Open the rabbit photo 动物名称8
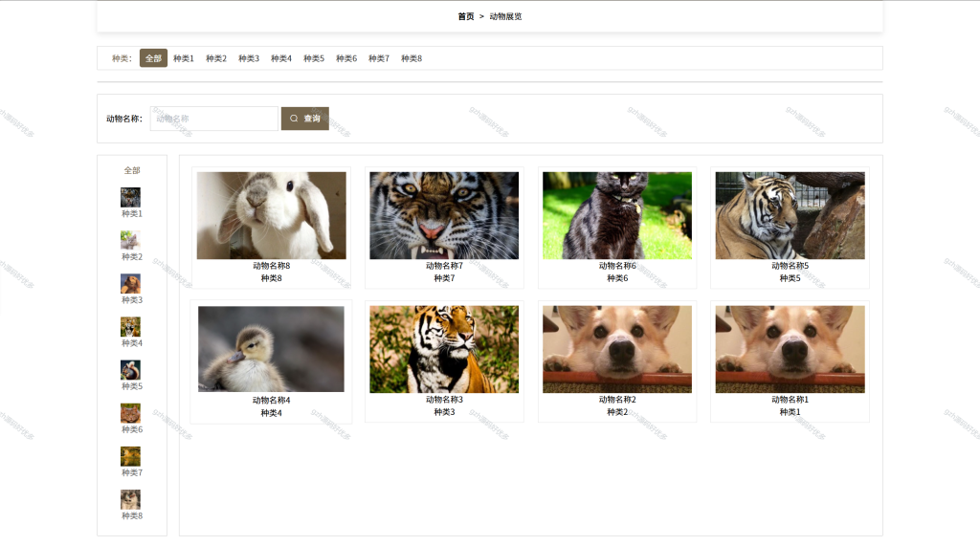 click(x=271, y=215)
